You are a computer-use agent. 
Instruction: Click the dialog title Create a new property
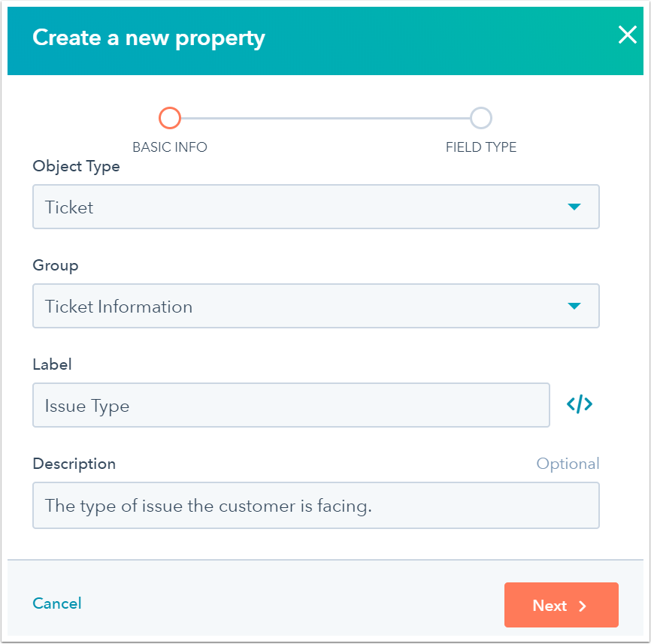click(149, 38)
